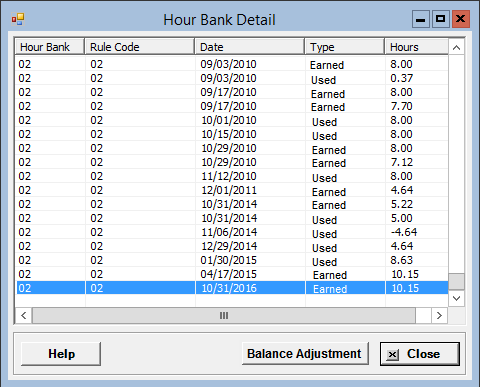480x387 pixels.
Task: Select the row dated 12/01/2011
Action: 232,190
